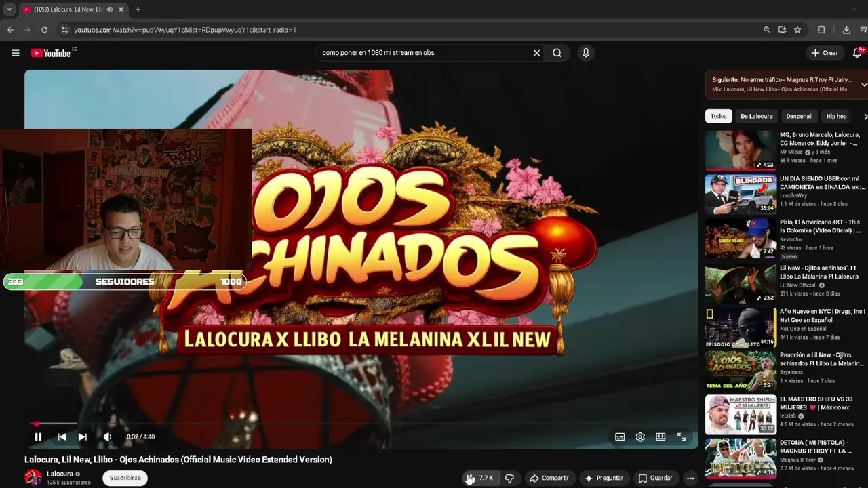This screenshot has height=488, width=868.
Task: Open the player settings gear
Action: click(640, 437)
